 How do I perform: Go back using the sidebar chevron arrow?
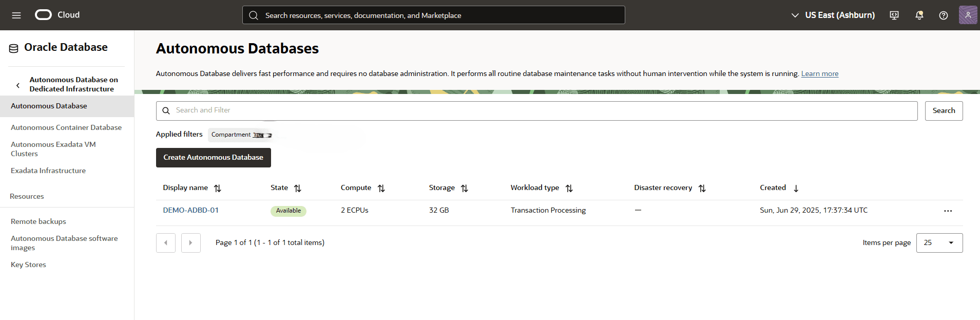[x=18, y=85]
